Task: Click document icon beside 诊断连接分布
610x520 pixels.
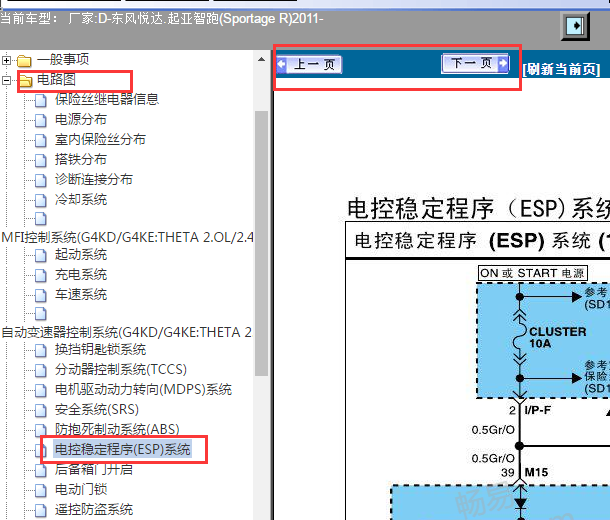Action: click(40, 180)
